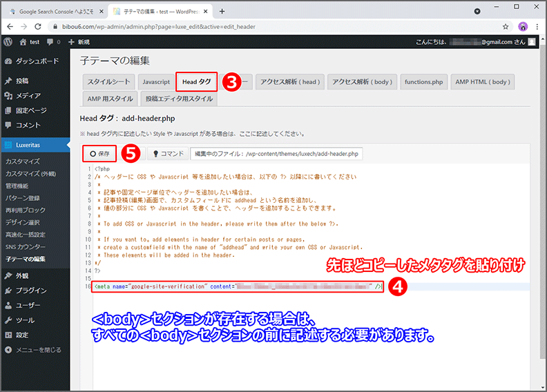Click the 新規 plus in admin bar

point(79,42)
